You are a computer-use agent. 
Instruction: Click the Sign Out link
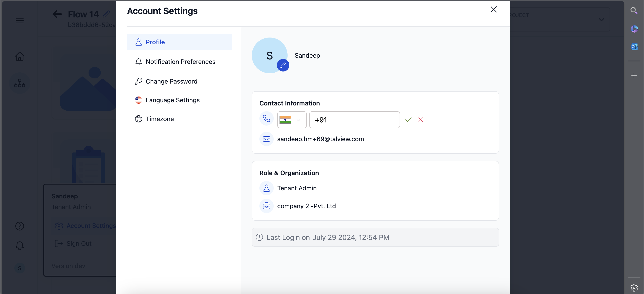(79, 243)
